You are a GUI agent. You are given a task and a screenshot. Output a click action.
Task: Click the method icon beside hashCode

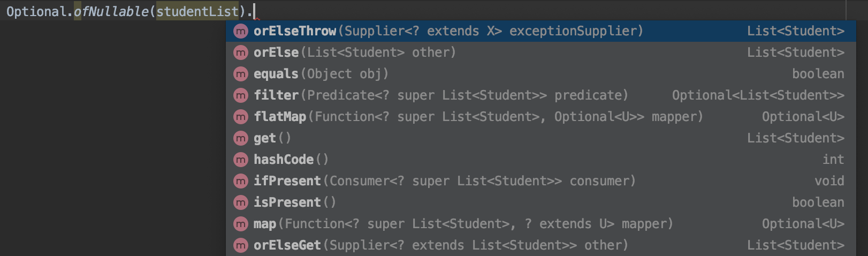(x=241, y=160)
